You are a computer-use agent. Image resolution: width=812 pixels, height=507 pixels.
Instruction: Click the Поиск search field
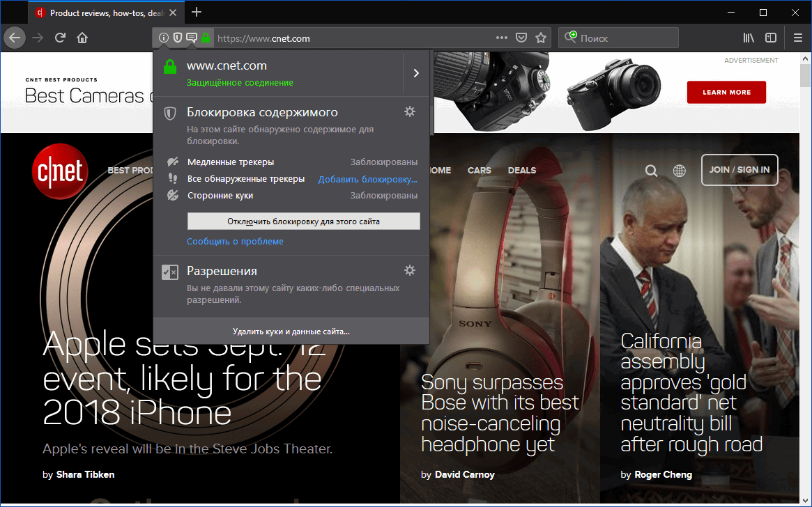pos(618,38)
